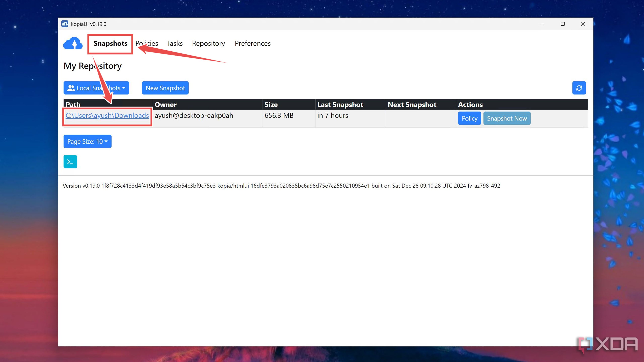The width and height of the screenshot is (644, 362).
Task: Refresh the snapshots list
Action: (x=579, y=88)
